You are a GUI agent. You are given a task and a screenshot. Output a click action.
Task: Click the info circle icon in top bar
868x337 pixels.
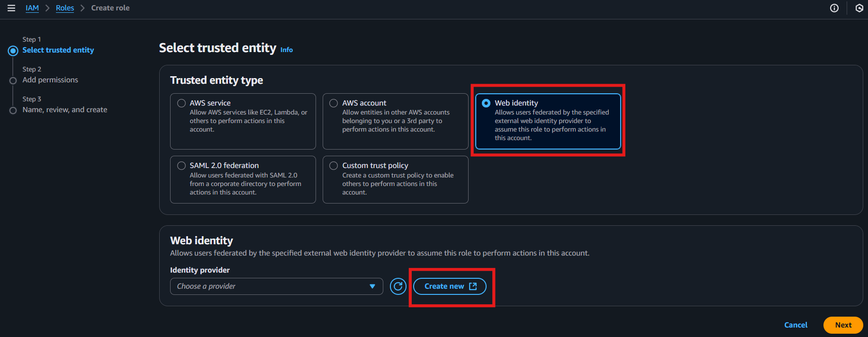[x=834, y=8]
